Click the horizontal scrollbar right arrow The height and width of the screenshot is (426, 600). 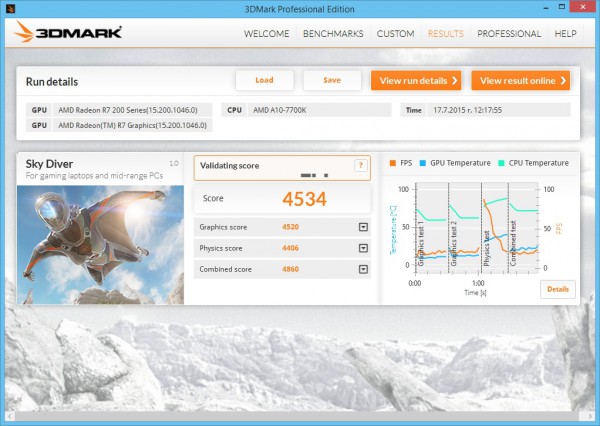click(x=590, y=416)
